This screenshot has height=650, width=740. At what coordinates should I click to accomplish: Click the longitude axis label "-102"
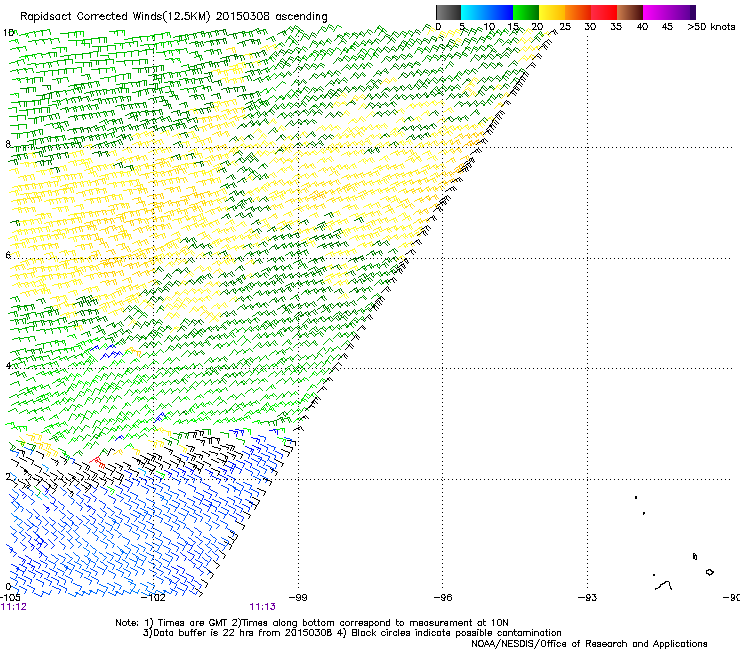[x=153, y=598]
